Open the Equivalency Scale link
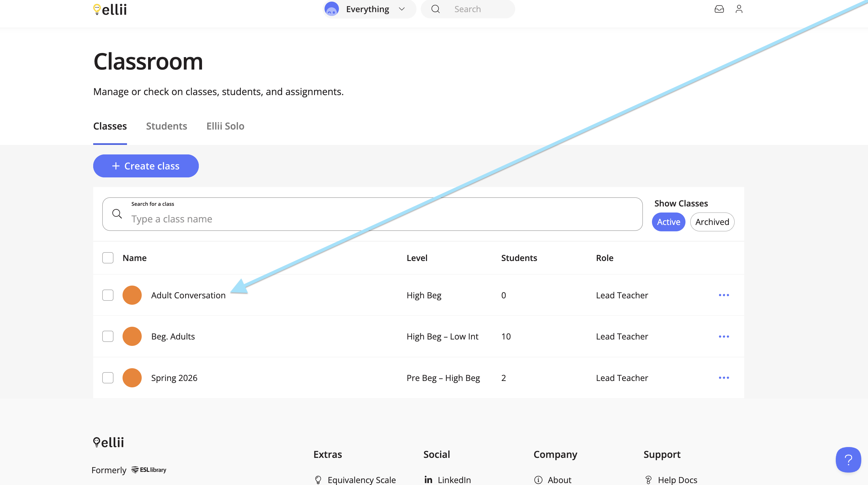Screen dimensions: 868x485 (x=362, y=480)
